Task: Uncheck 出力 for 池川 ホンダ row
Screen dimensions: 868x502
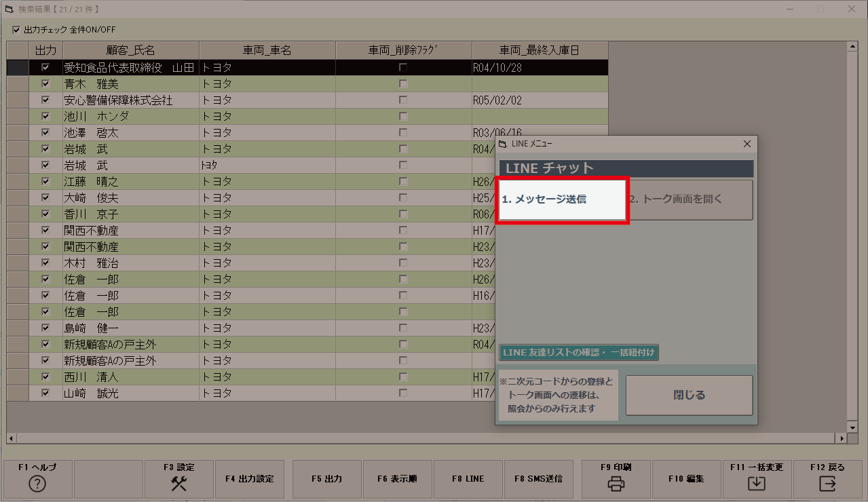Action: 45,117
